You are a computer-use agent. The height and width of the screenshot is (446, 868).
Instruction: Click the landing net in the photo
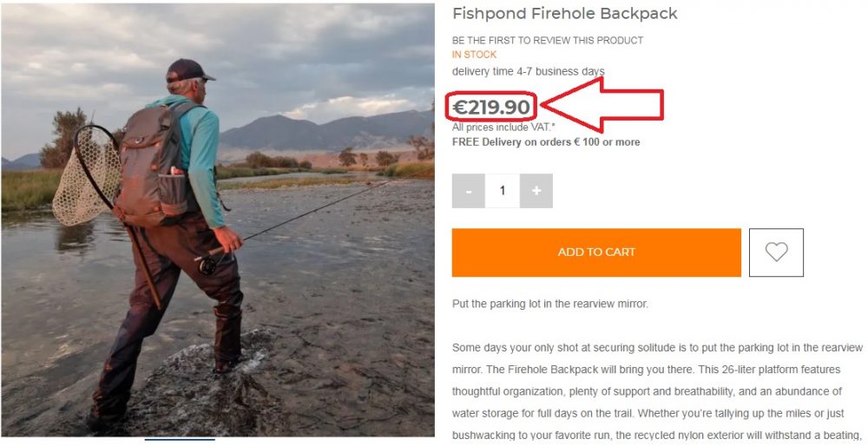coord(86,179)
